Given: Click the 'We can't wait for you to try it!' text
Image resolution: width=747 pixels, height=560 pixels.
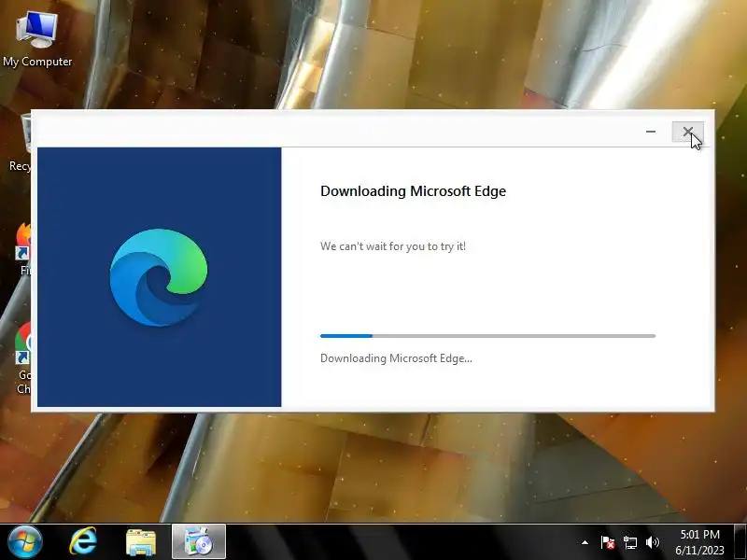Looking at the screenshot, I should (x=393, y=246).
